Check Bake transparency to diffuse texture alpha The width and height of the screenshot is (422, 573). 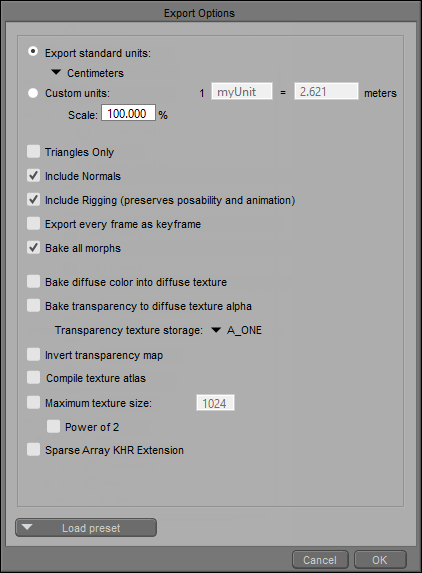pyautogui.click(x=33, y=306)
